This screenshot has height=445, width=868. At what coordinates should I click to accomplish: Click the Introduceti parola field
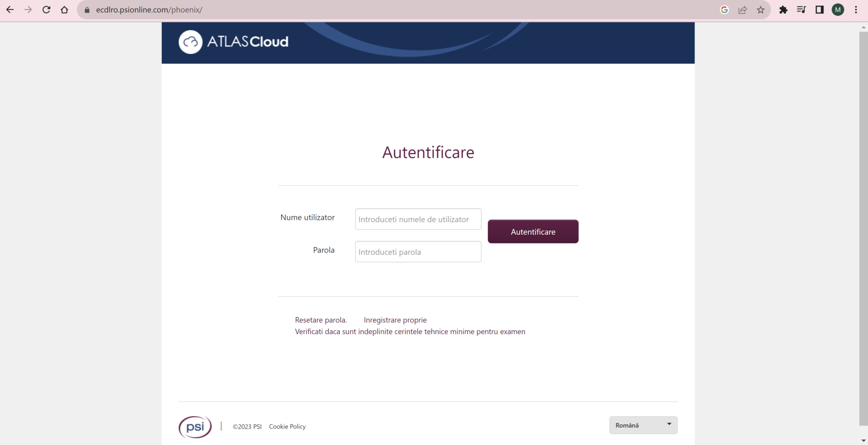[x=418, y=251]
